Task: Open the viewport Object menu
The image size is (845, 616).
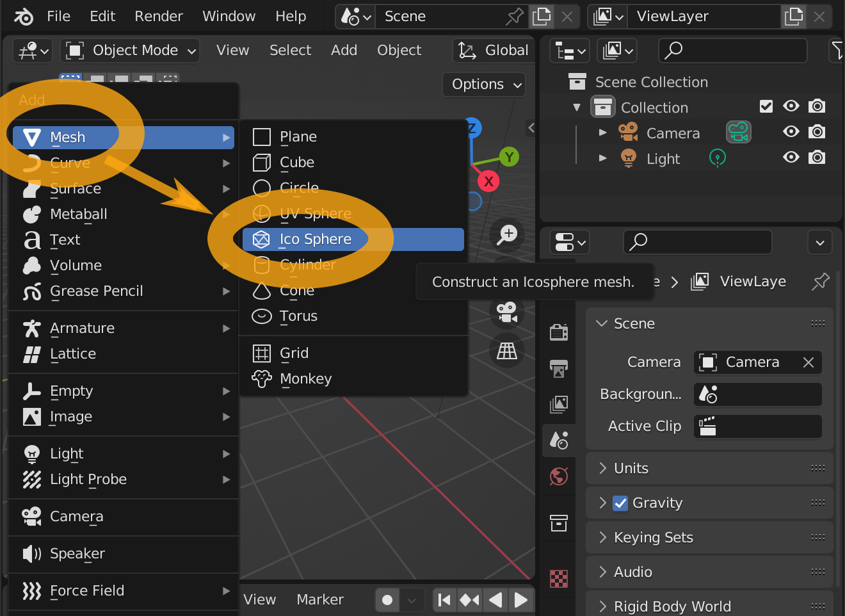Action: pyautogui.click(x=399, y=51)
